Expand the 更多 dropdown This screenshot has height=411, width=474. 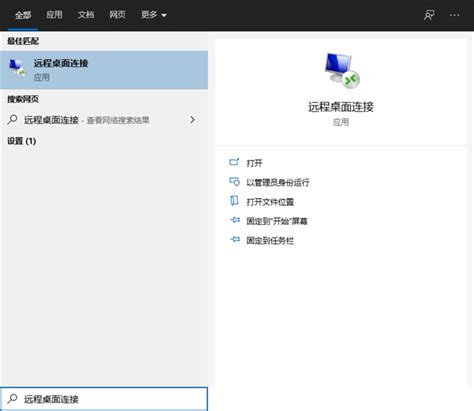[154, 15]
